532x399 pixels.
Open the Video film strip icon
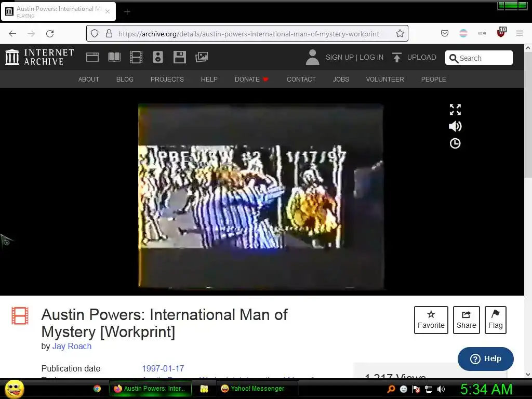pyautogui.click(x=136, y=57)
